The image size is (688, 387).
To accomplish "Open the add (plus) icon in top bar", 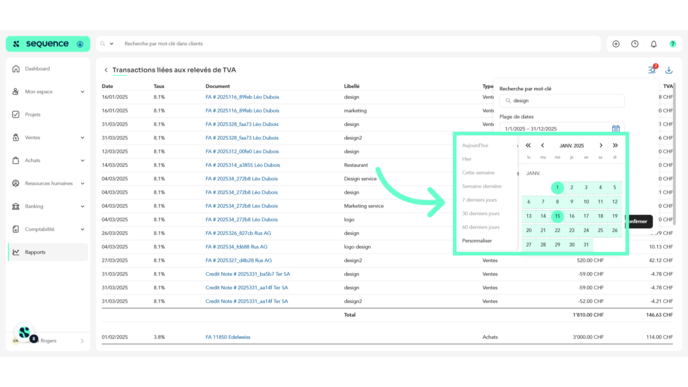I will 616,44.
